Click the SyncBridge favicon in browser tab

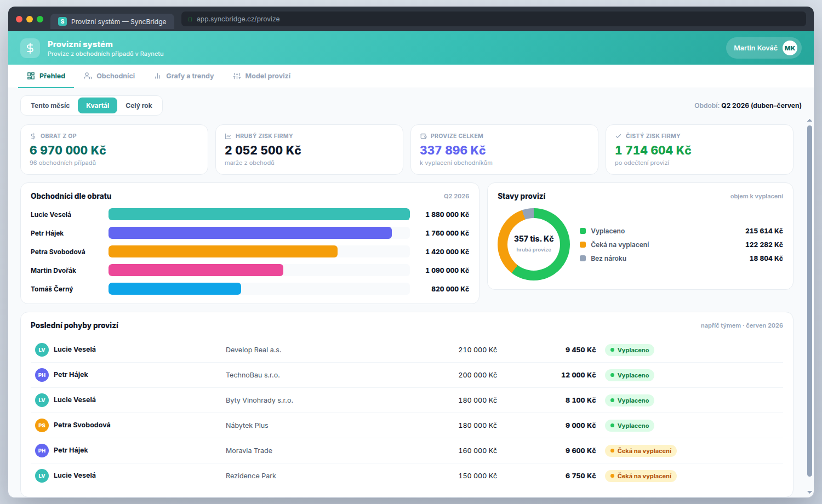[62, 21]
